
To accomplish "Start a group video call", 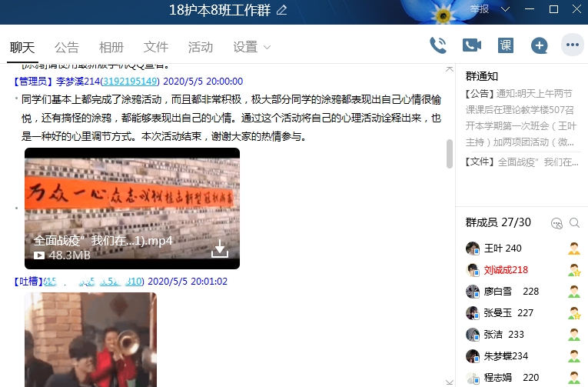I will (471, 45).
